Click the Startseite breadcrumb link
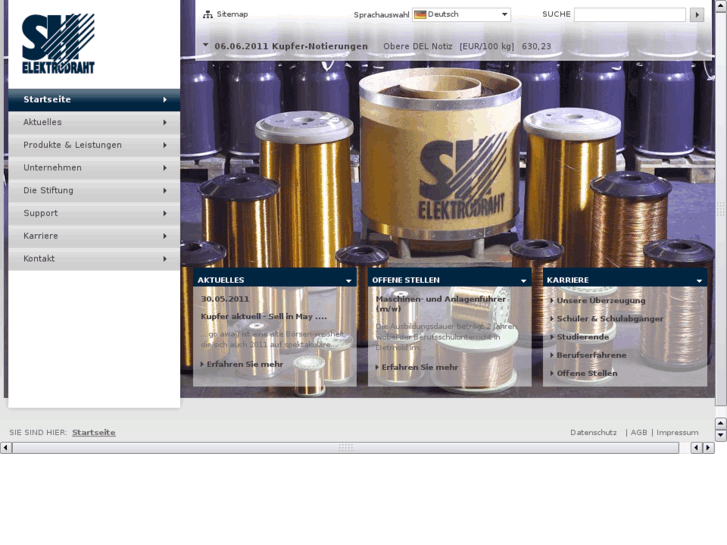The image size is (727, 545). (x=94, y=433)
